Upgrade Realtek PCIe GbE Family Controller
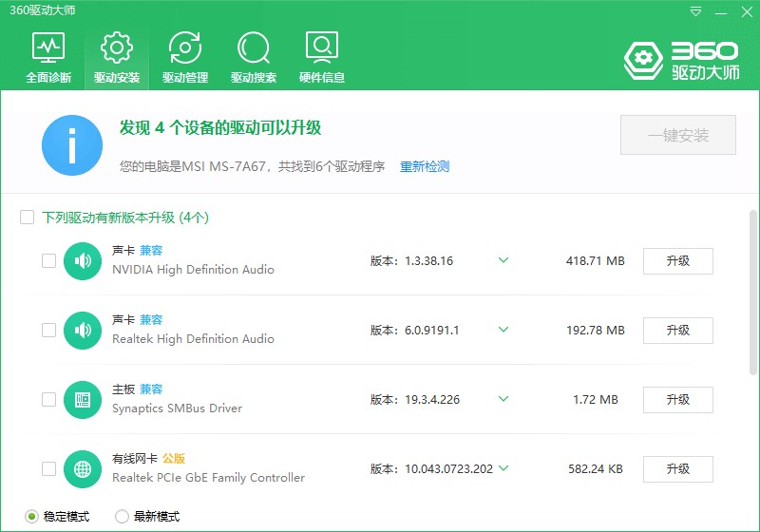Screen dimensions: 760x532 click(678, 469)
